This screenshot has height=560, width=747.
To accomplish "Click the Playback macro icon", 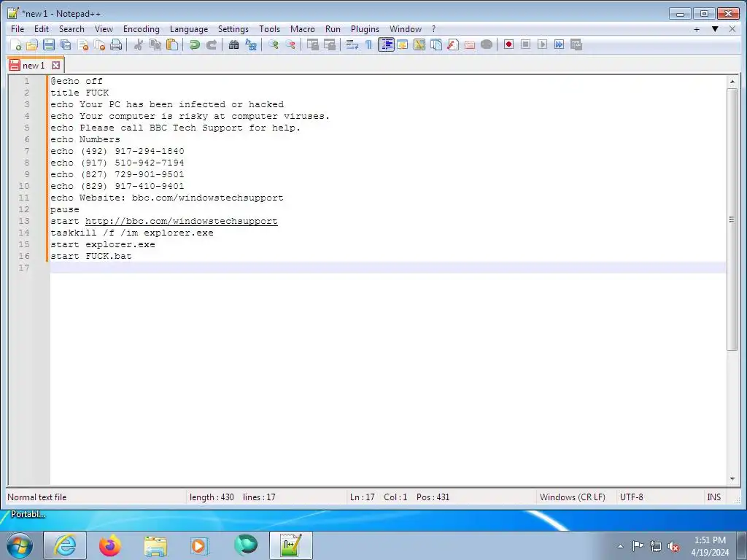I will pyautogui.click(x=542, y=44).
